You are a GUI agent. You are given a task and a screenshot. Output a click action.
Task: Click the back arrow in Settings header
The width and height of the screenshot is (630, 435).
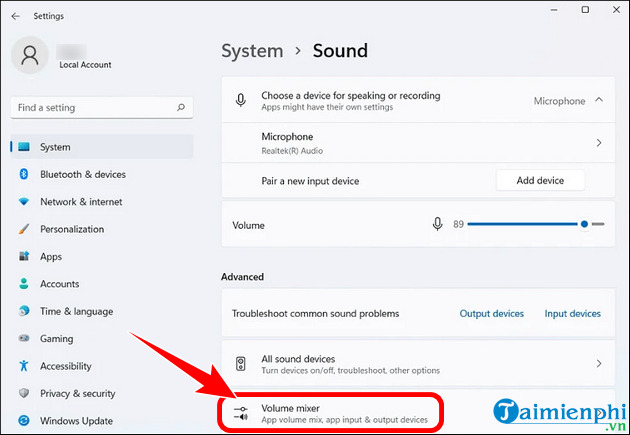(16, 16)
